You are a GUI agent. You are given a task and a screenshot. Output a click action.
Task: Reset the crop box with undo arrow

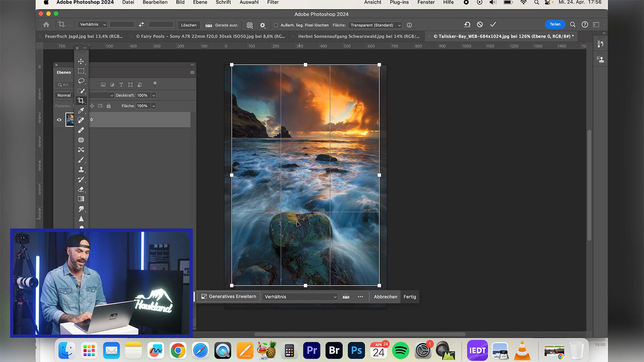click(x=467, y=25)
